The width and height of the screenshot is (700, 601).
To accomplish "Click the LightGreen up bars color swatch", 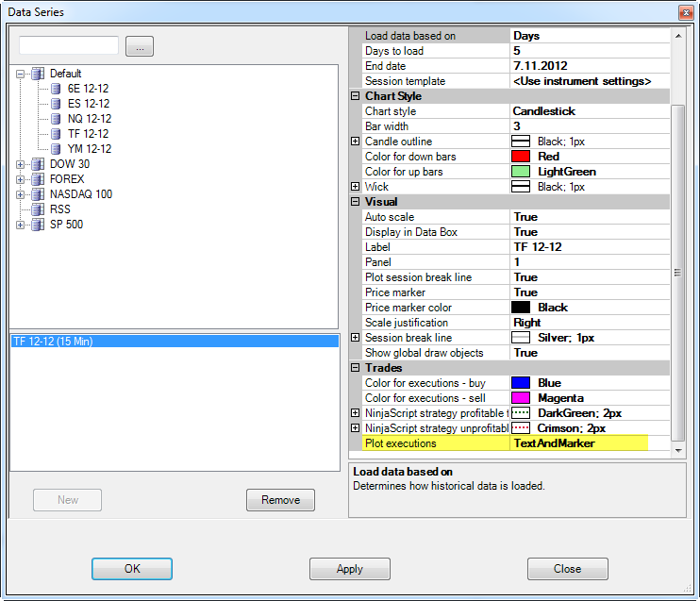I will [521, 172].
